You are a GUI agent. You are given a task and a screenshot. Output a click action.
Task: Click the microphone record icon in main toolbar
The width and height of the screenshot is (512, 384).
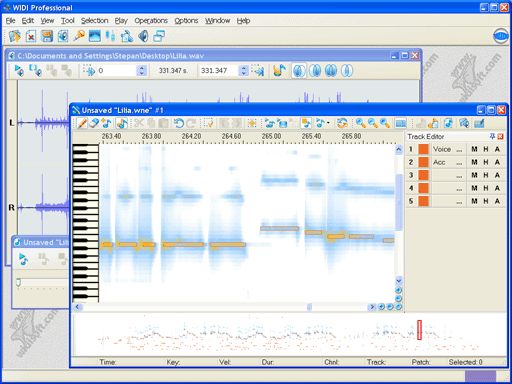79,36
